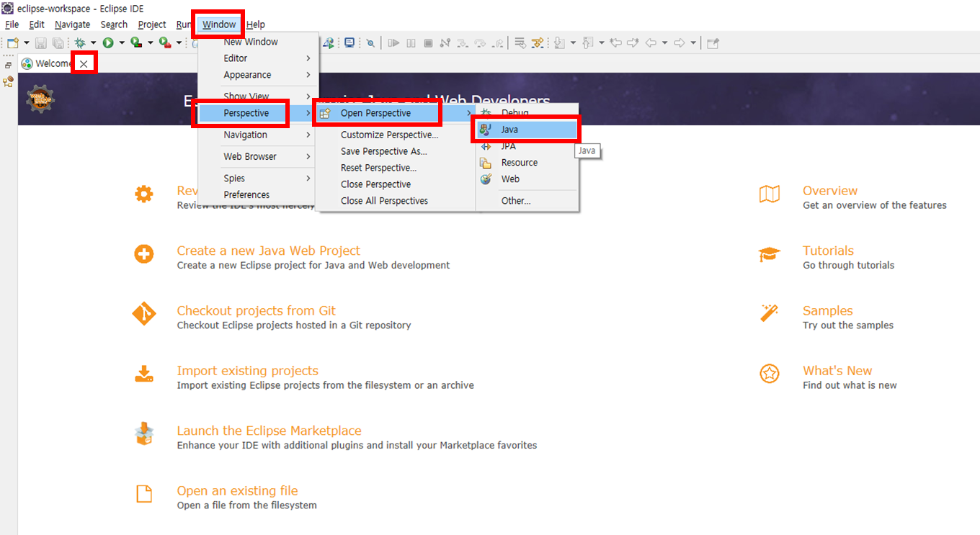Click the Step Over icon

click(x=480, y=43)
